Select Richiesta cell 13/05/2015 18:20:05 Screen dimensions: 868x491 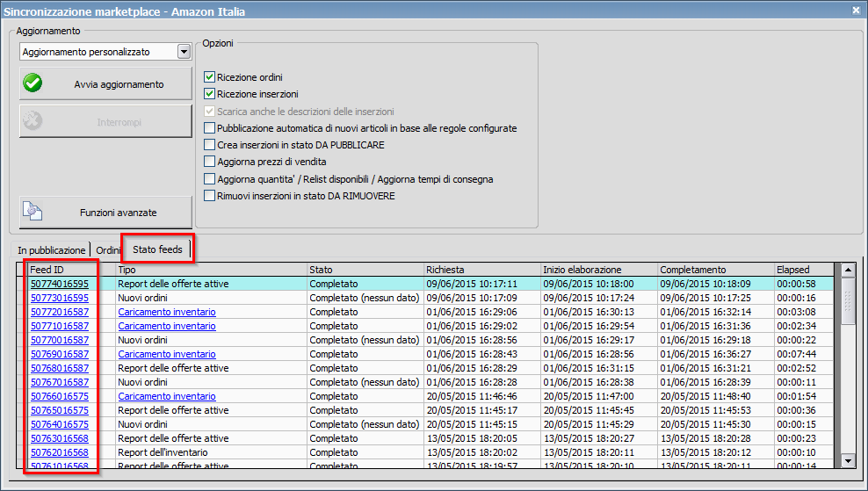click(x=482, y=438)
